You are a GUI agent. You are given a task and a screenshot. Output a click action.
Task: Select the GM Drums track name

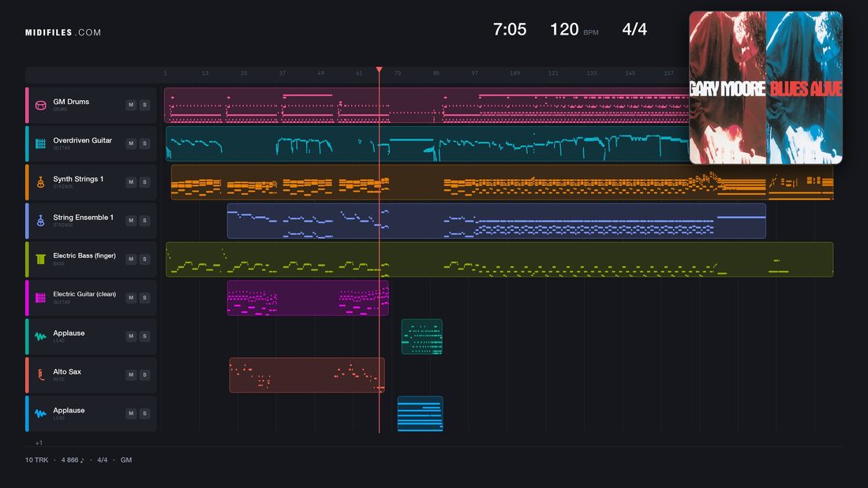click(x=71, y=102)
